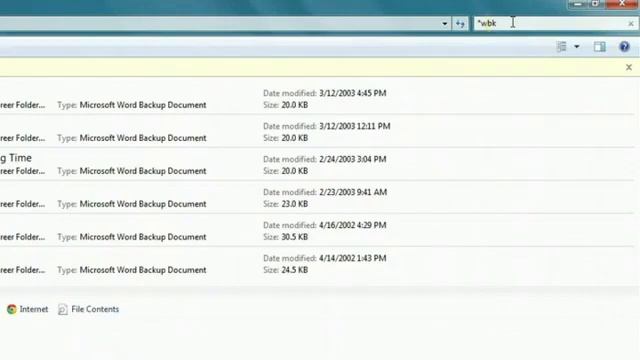
Task: Select the file modified 4/16/2002 4:29 PM
Action: pyautogui.click(x=317, y=231)
